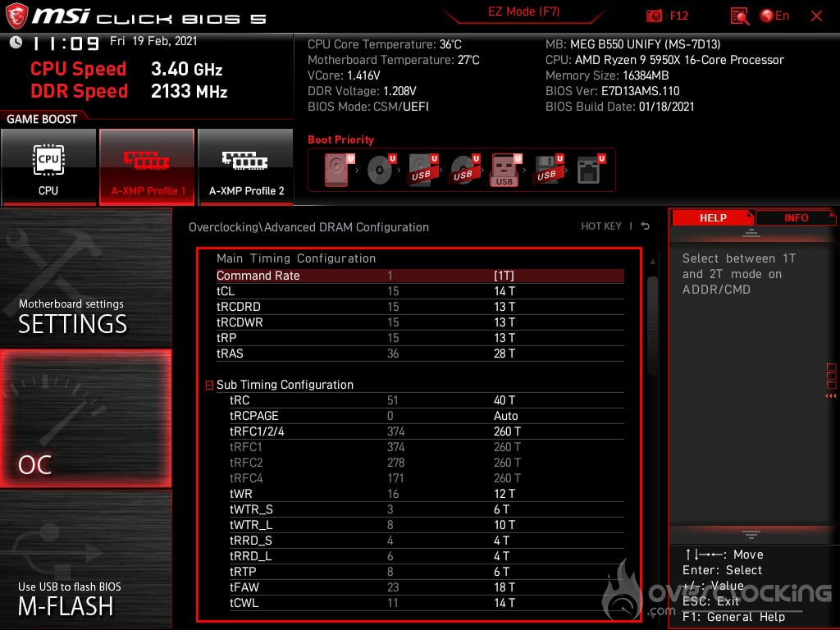Edit the tRCDRD value 13 T
Viewport: 840px width, 630px height.
click(x=504, y=307)
